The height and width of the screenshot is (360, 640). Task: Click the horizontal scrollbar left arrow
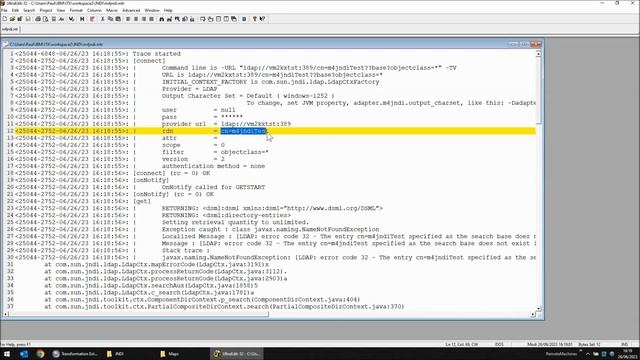(x=5, y=314)
